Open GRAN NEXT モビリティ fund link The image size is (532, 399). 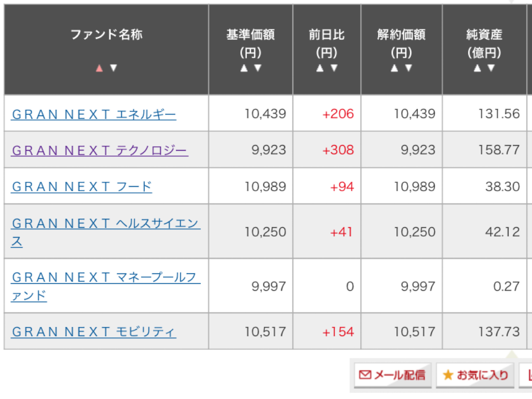click(x=94, y=332)
